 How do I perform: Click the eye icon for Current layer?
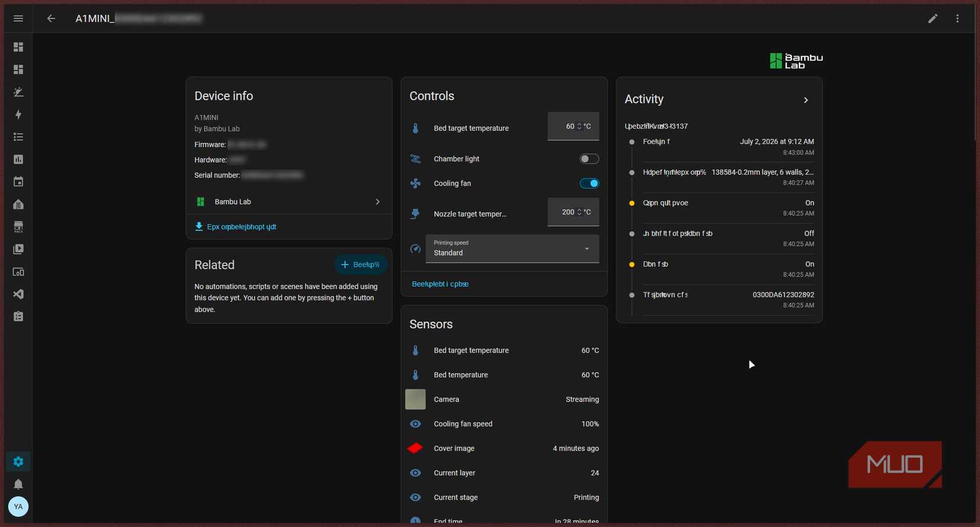[415, 473]
